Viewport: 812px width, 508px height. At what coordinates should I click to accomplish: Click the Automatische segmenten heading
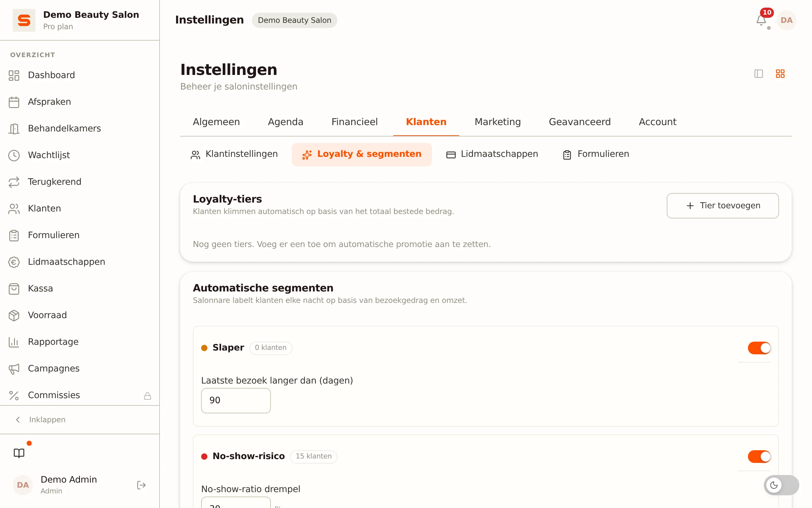pos(263,288)
